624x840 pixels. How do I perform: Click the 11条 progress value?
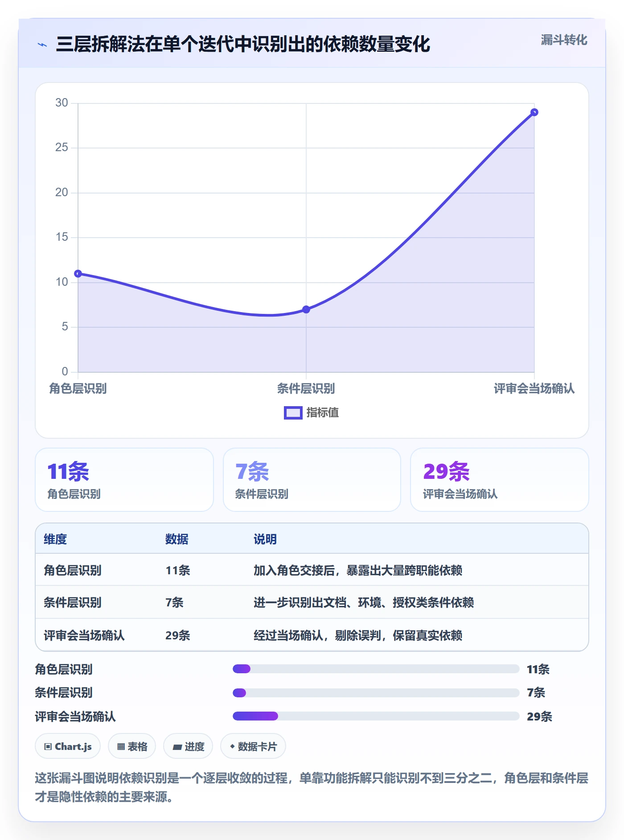[538, 669]
